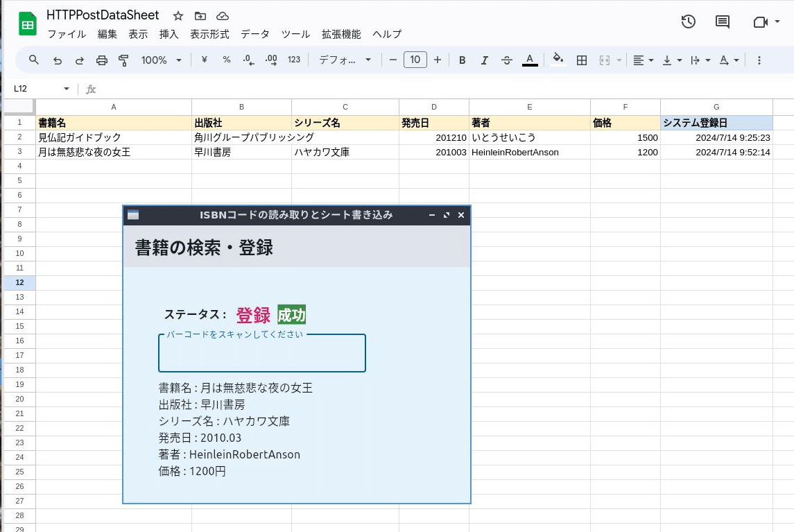The width and height of the screenshot is (794, 532).
Task: Open the 挿入 menu
Action: 169,34
